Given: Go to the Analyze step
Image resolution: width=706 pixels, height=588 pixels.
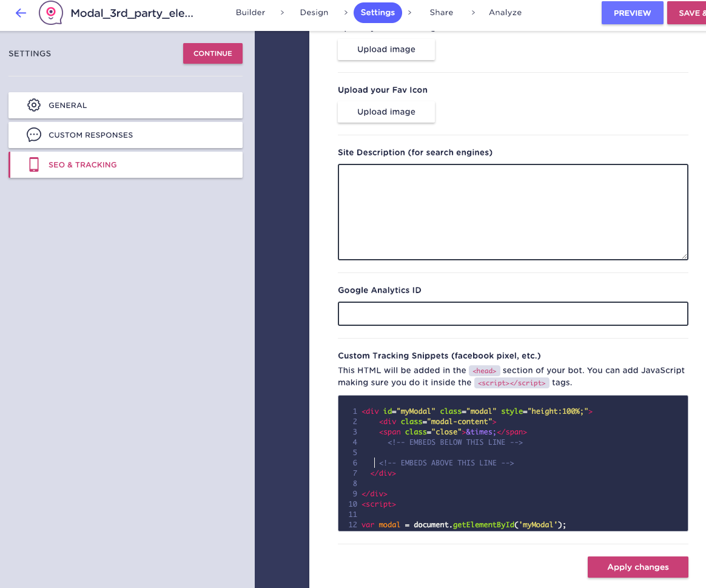Looking at the screenshot, I should pyautogui.click(x=505, y=12).
